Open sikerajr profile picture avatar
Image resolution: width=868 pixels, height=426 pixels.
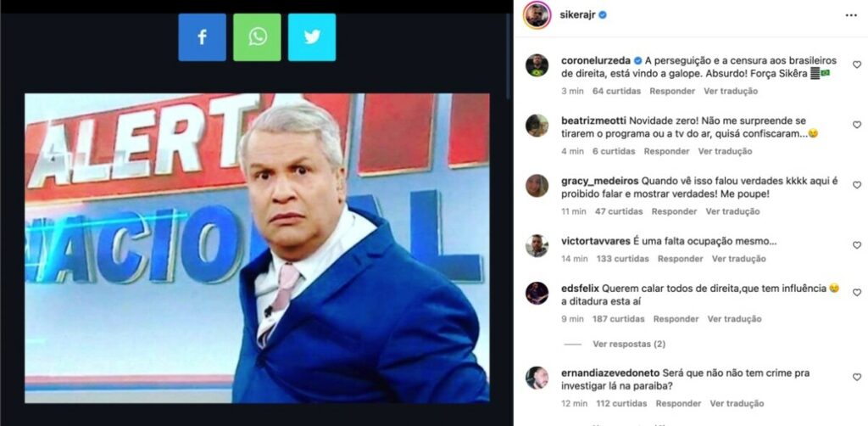537,15
